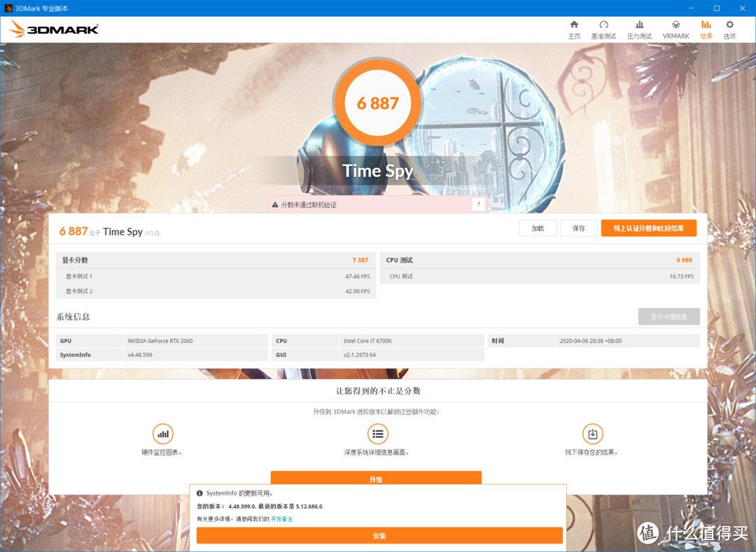The height and width of the screenshot is (552, 756).
Task: Open the 开发备注 release notes link
Action: tap(281, 519)
